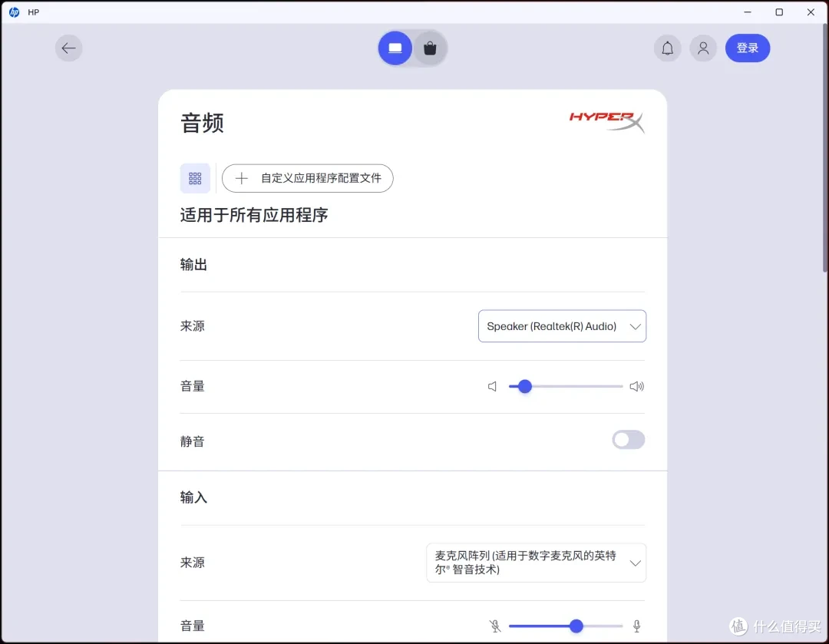The image size is (829, 644).
Task: Maximize the HP window
Action: [x=779, y=12]
